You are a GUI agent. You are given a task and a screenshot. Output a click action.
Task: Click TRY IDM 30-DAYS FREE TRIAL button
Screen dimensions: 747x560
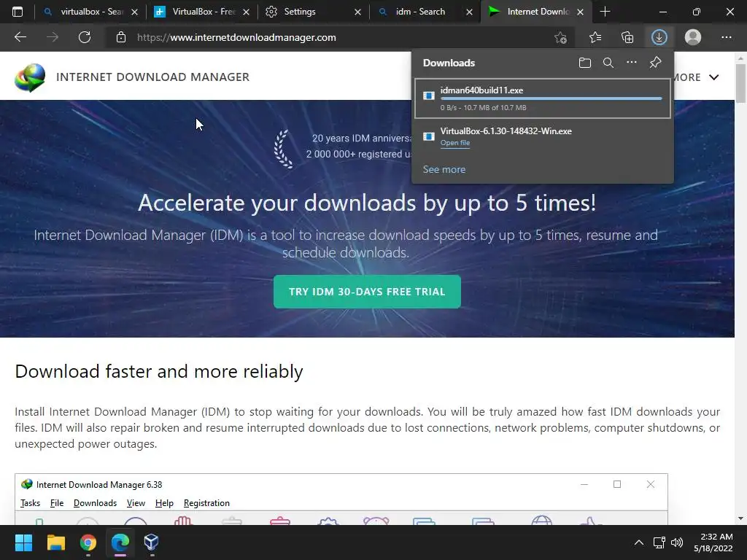click(367, 292)
